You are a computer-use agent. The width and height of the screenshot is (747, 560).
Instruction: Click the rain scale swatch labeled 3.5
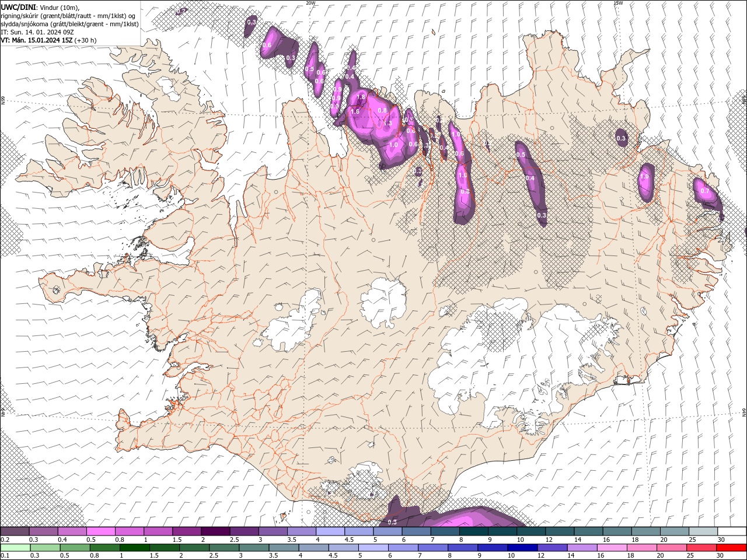coord(284,548)
